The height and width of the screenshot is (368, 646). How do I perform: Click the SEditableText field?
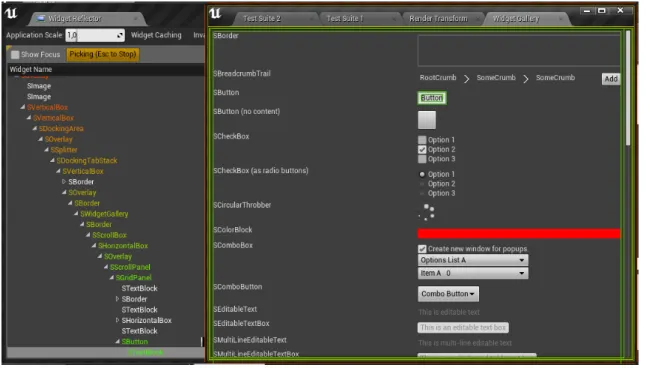[x=450, y=313]
